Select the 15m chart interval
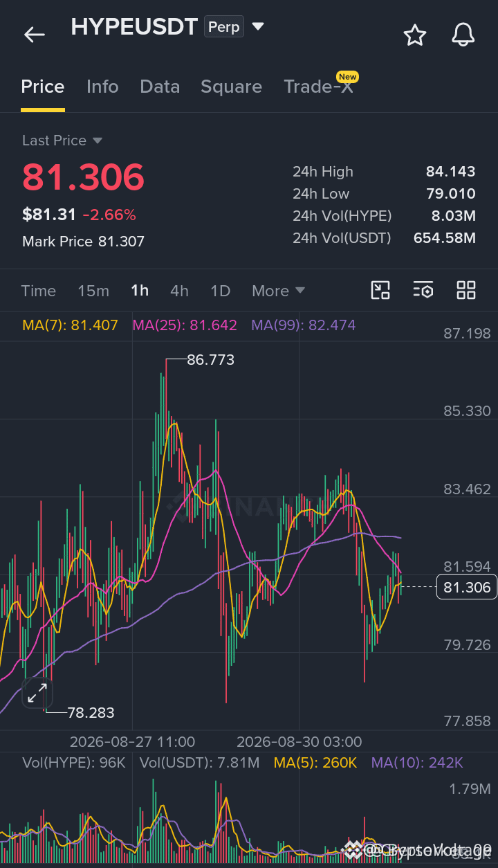The image size is (498, 868). pyautogui.click(x=93, y=291)
